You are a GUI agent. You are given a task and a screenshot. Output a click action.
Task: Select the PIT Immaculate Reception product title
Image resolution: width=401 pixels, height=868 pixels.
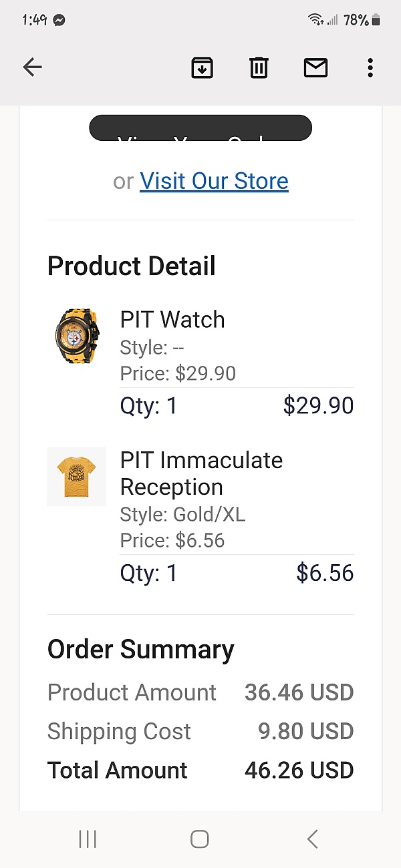tap(201, 473)
